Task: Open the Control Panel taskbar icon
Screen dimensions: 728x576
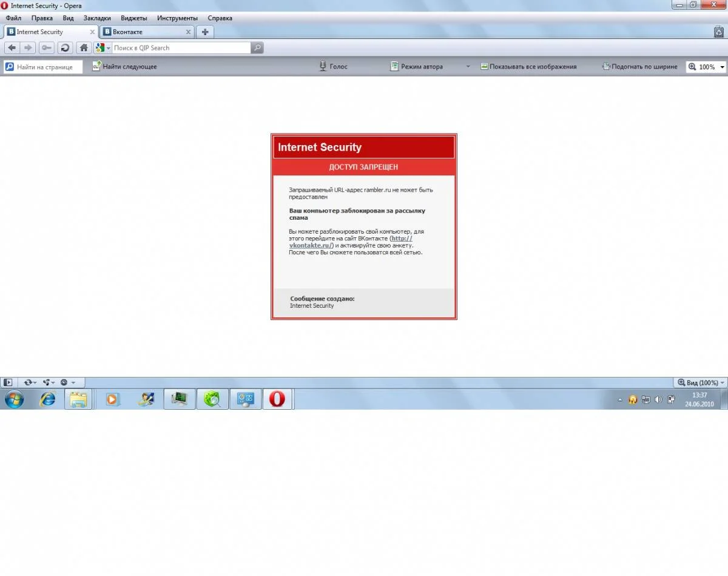Action: point(245,399)
